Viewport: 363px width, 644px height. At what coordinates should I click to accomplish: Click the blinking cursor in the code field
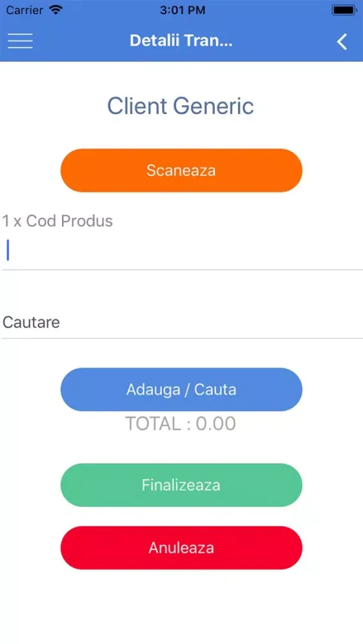click(8, 250)
